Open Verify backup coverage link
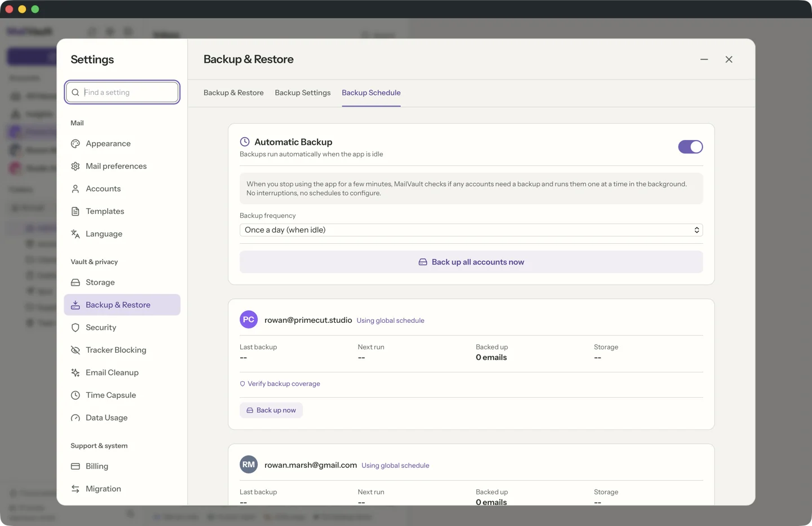Screen dimensions: 812x526 pyautogui.click(x=280, y=384)
